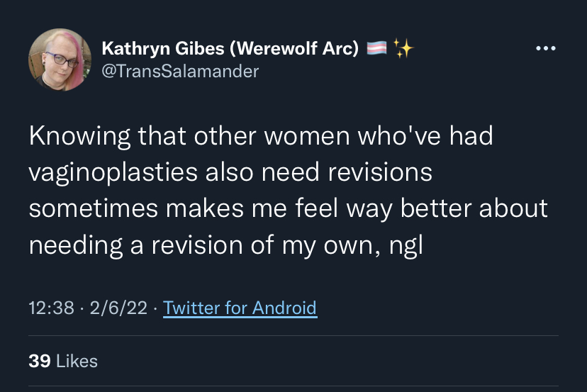
Task: Click the word Android in source link
Action: click(284, 308)
